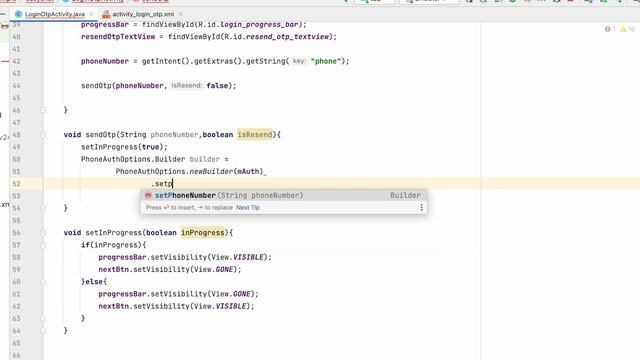Click View.VISIBLE on line 62
Screen dimensions: 640x360
[x=220, y=306]
